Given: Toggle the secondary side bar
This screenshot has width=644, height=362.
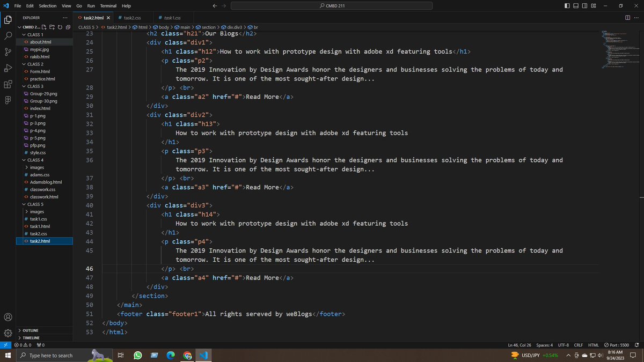Looking at the screenshot, I should (x=584, y=5).
